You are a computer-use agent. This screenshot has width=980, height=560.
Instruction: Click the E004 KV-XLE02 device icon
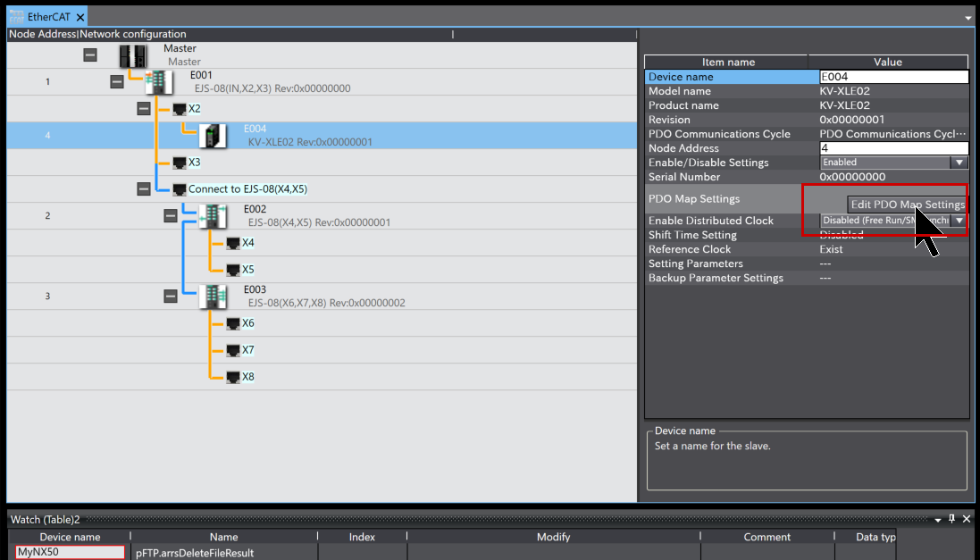(x=213, y=136)
